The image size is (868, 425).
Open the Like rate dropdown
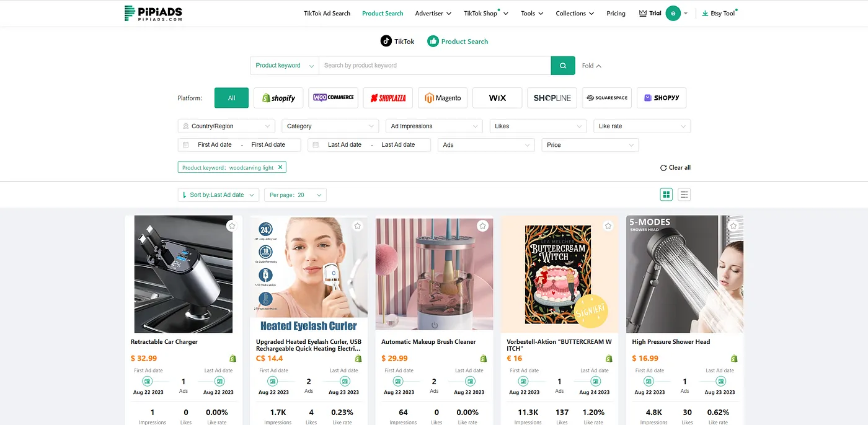pos(642,126)
